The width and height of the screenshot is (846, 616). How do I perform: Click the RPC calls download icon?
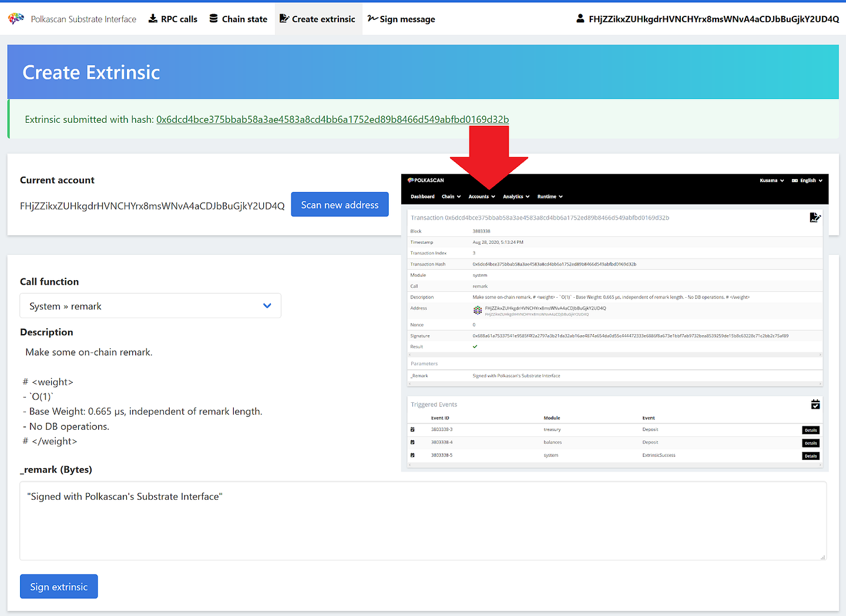153,19
